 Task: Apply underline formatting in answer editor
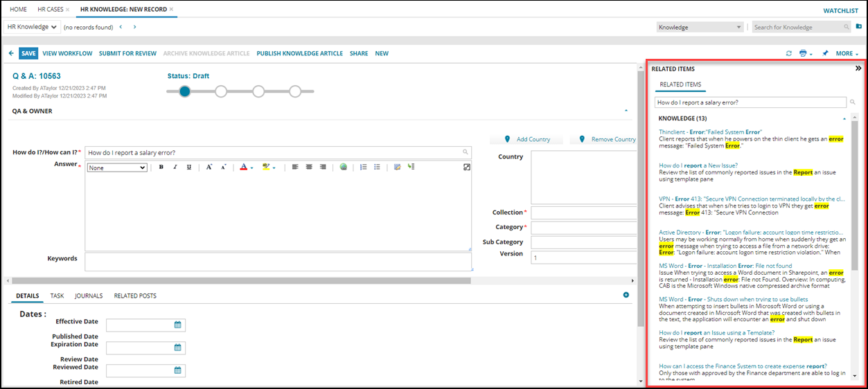pos(188,167)
